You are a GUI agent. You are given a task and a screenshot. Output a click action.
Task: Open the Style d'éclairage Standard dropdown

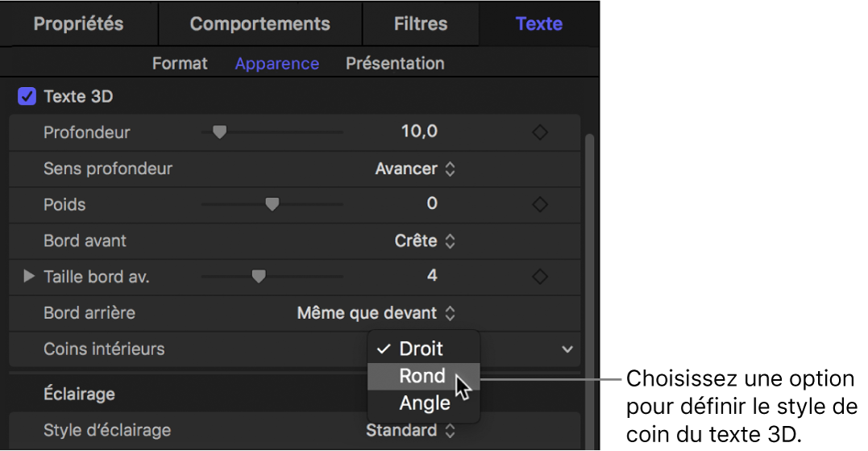[x=410, y=430]
